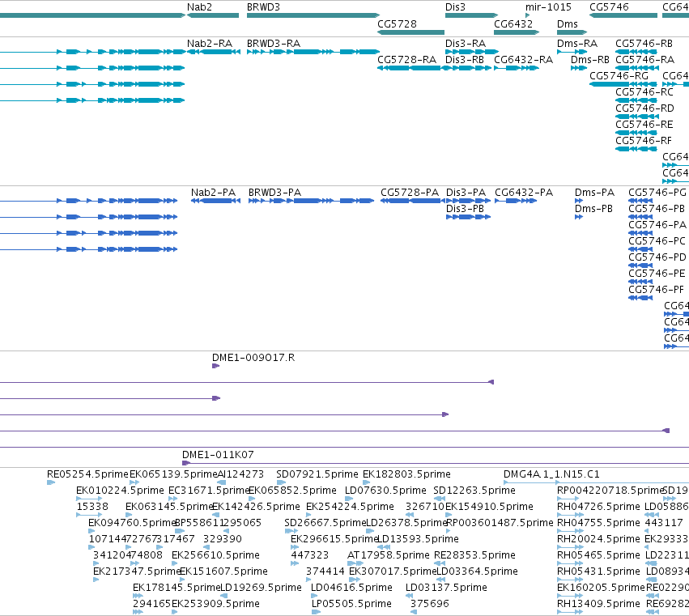This screenshot has height=616, width=689.
Task: Click the CG5746-RA transcript
Action: 637,68
